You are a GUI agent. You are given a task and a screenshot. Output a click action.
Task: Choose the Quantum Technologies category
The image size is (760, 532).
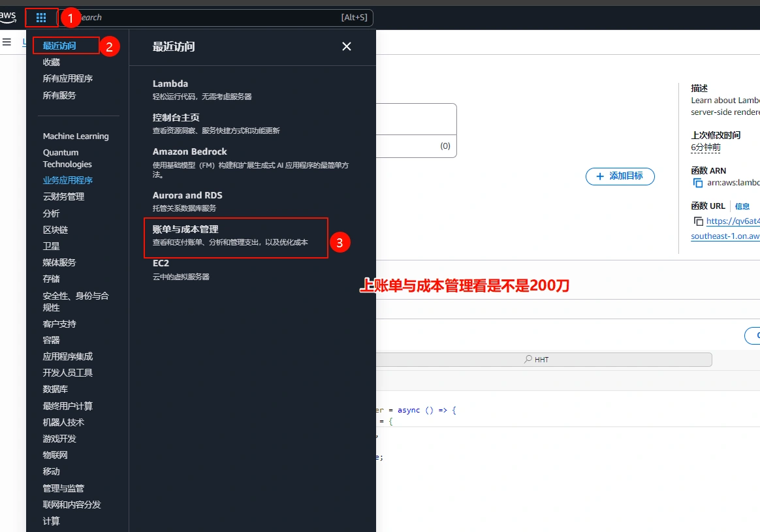coord(67,159)
